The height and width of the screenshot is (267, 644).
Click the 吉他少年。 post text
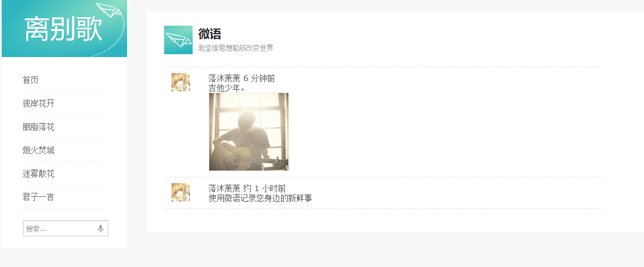227,88
